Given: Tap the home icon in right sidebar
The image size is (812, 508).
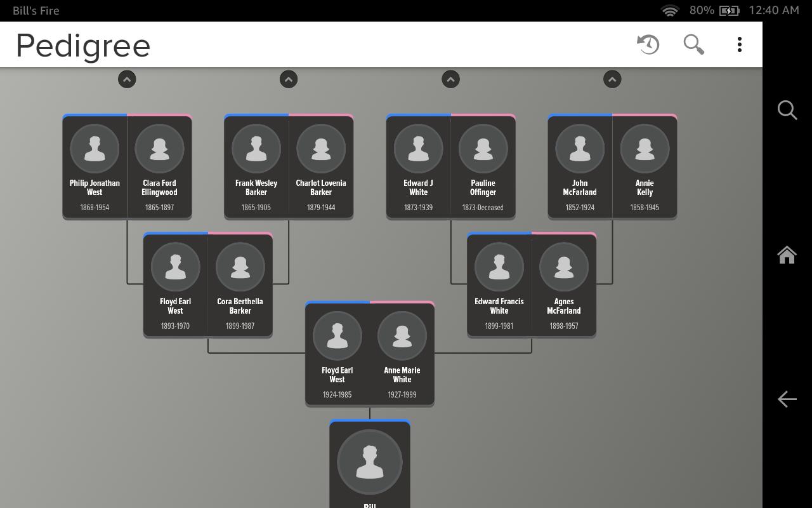Looking at the screenshot, I should click(787, 255).
